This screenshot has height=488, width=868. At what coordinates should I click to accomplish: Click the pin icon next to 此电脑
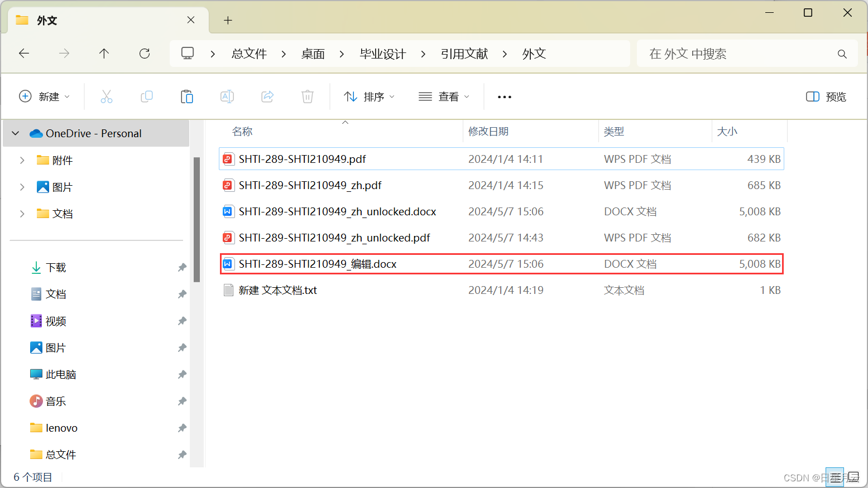point(182,375)
